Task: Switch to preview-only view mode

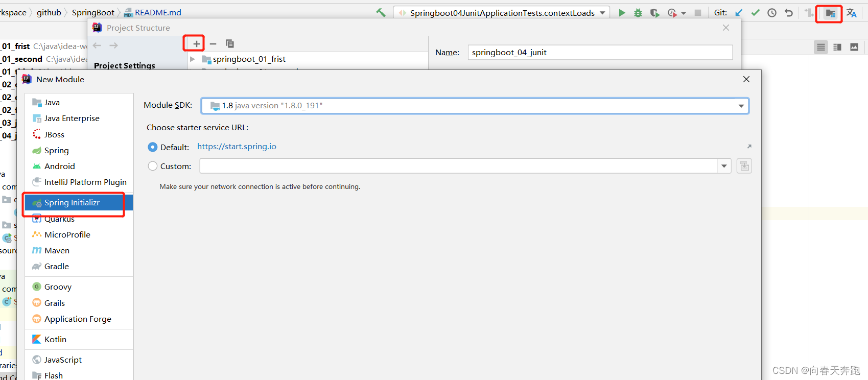Action: tap(854, 47)
